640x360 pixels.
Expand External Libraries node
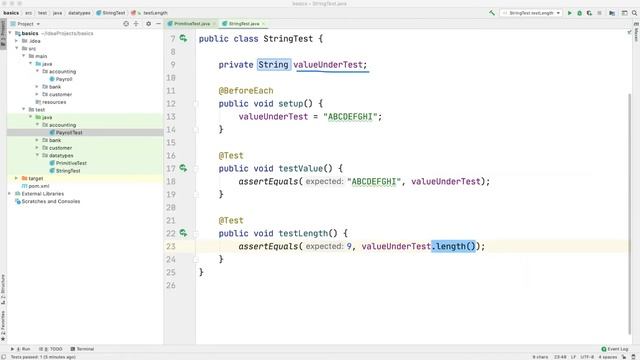point(10,193)
